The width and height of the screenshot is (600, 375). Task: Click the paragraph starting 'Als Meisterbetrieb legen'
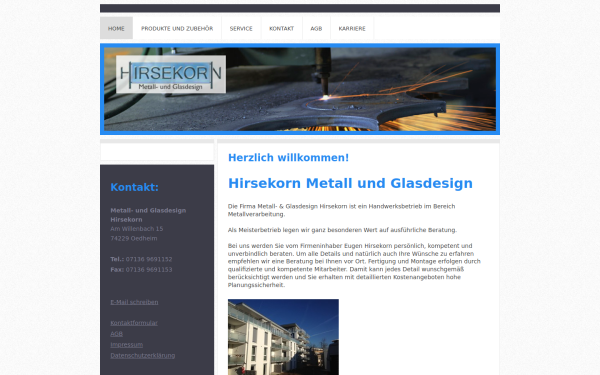342,230
